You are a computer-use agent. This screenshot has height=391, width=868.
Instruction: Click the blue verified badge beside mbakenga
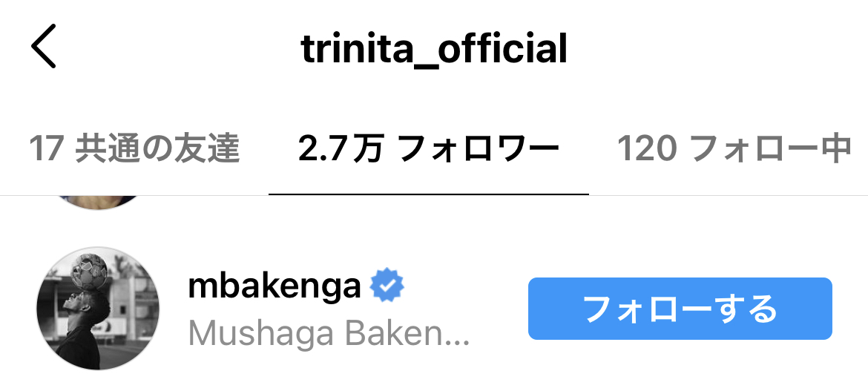pos(387,286)
